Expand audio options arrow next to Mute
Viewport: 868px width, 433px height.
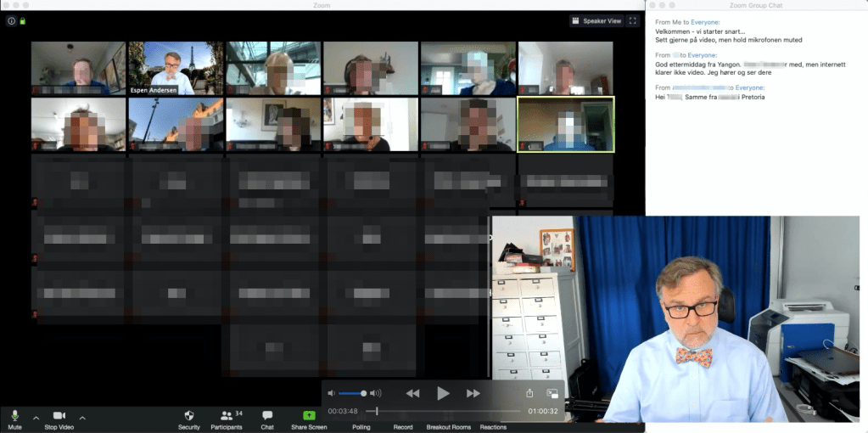tap(36, 417)
